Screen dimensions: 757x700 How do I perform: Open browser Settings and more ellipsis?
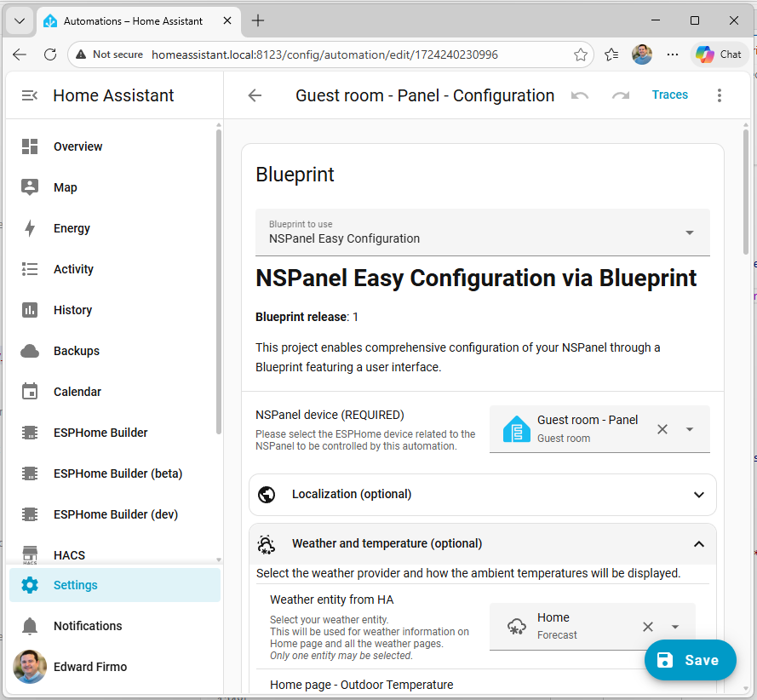(673, 55)
